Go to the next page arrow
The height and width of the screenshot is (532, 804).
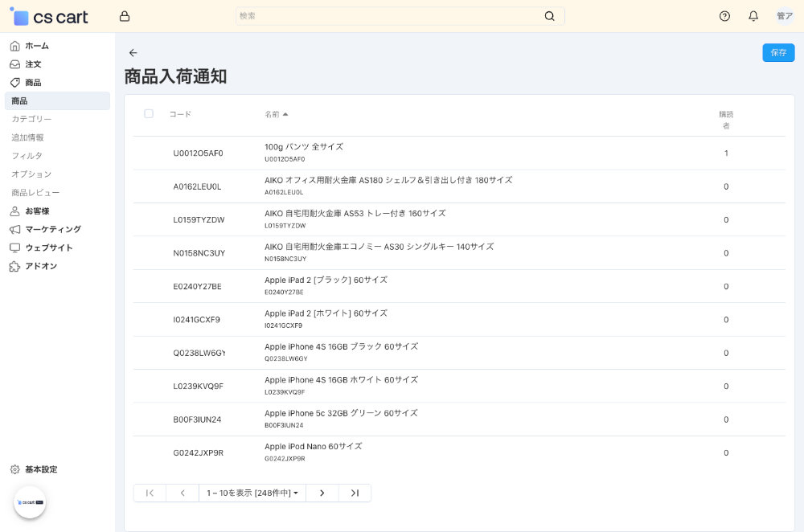click(322, 493)
